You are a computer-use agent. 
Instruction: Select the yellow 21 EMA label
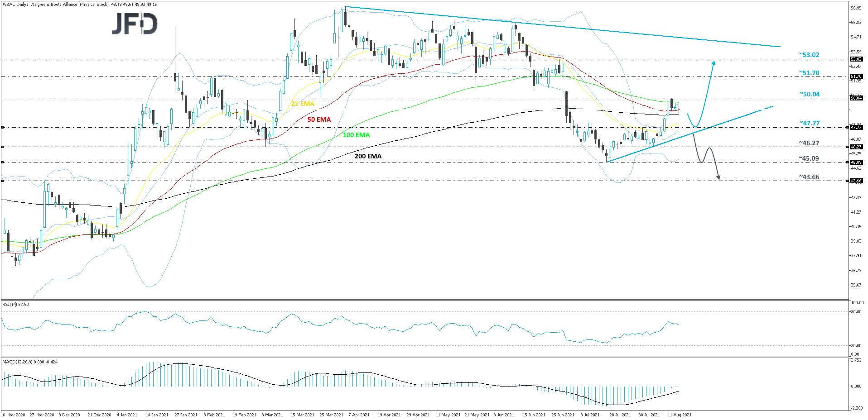pos(303,104)
